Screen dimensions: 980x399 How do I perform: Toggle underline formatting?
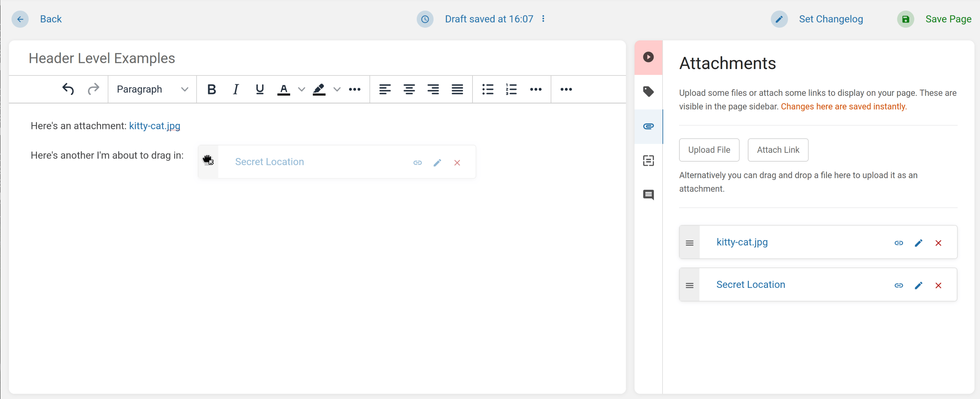tap(259, 89)
